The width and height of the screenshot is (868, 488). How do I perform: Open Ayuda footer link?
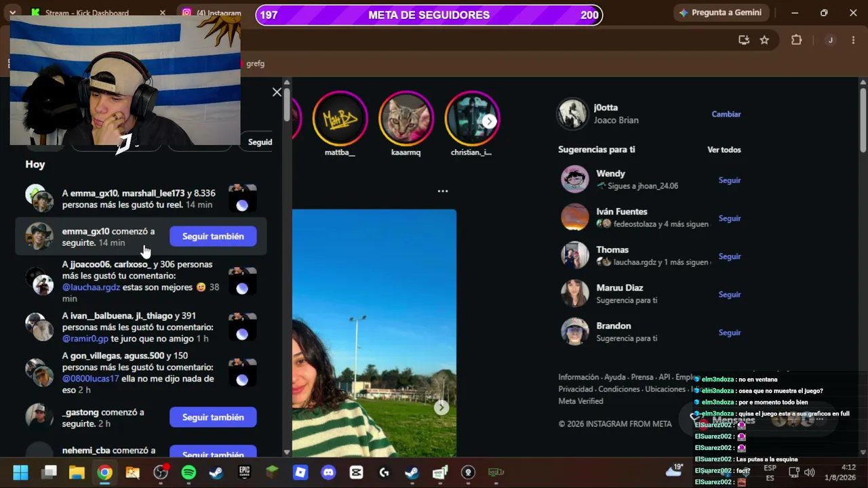(615, 377)
